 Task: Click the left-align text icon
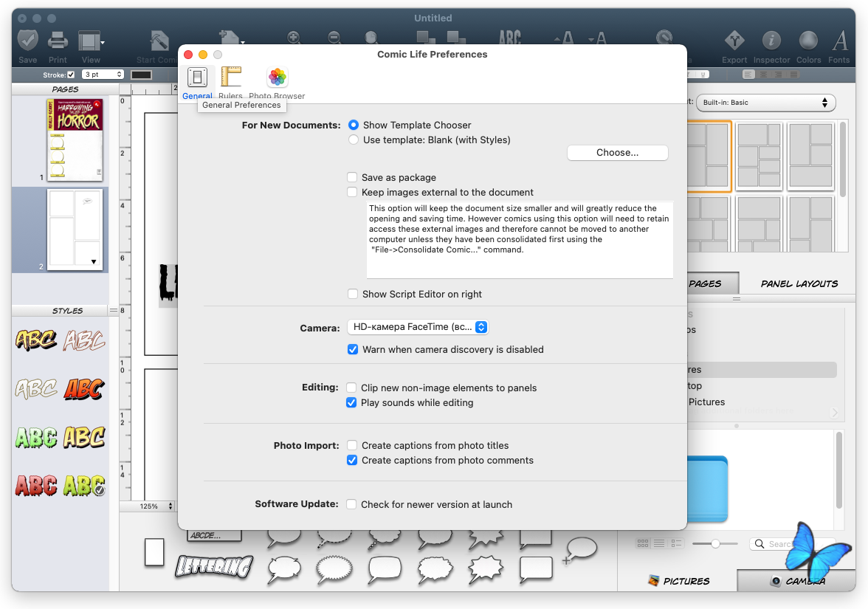(x=748, y=74)
